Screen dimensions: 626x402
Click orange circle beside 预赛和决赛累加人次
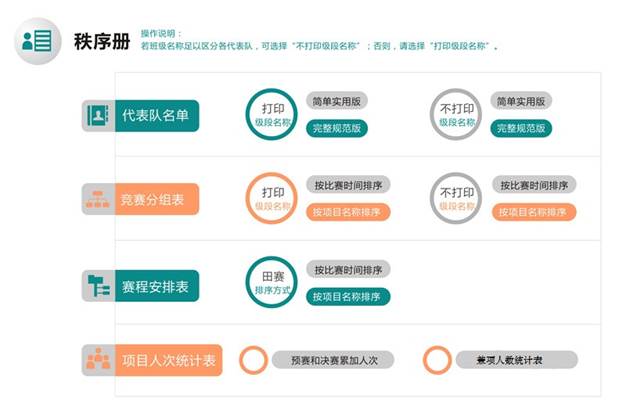click(254, 359)
